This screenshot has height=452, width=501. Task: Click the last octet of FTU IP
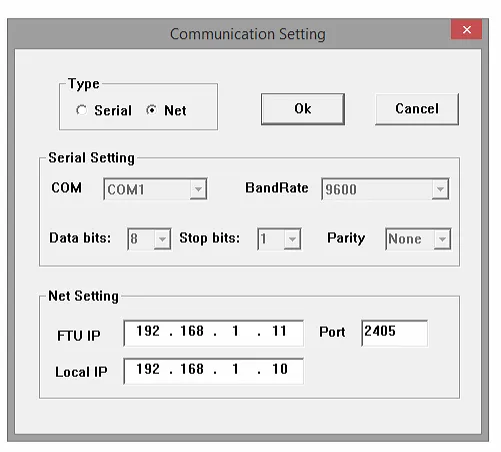(280, 331)
